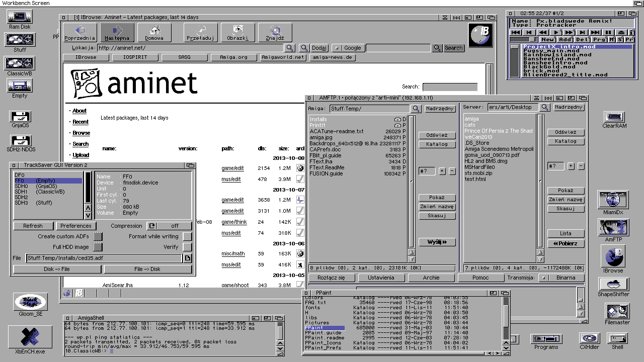The height and width of the screenshot is (362, 644).
Task: Click the Refresh button in TrackSaver
Action: tap(33, 226)
